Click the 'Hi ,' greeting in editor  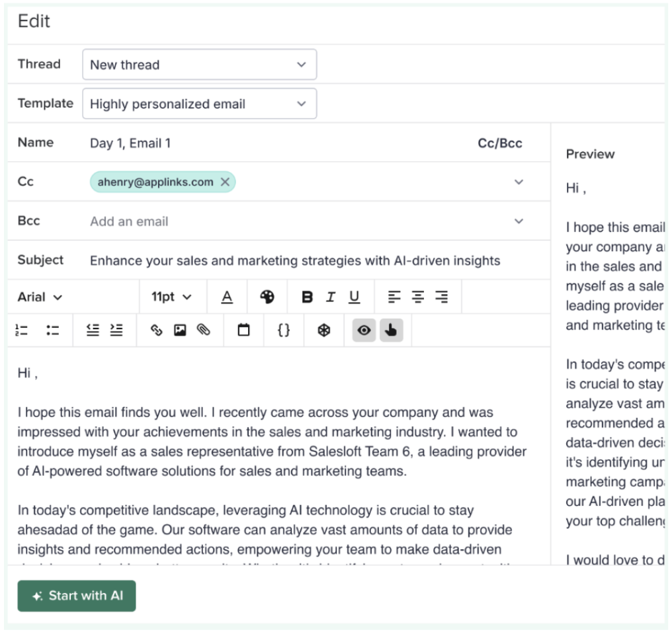27,374
